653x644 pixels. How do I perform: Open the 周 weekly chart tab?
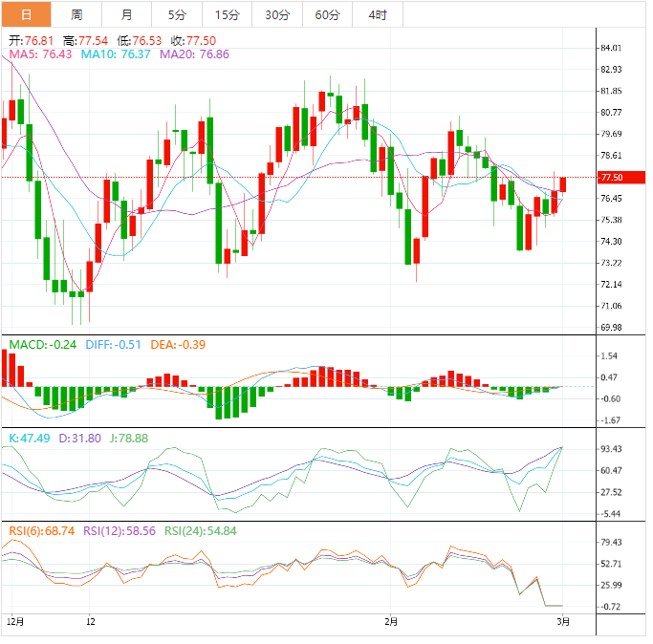[x=76, y=14]
